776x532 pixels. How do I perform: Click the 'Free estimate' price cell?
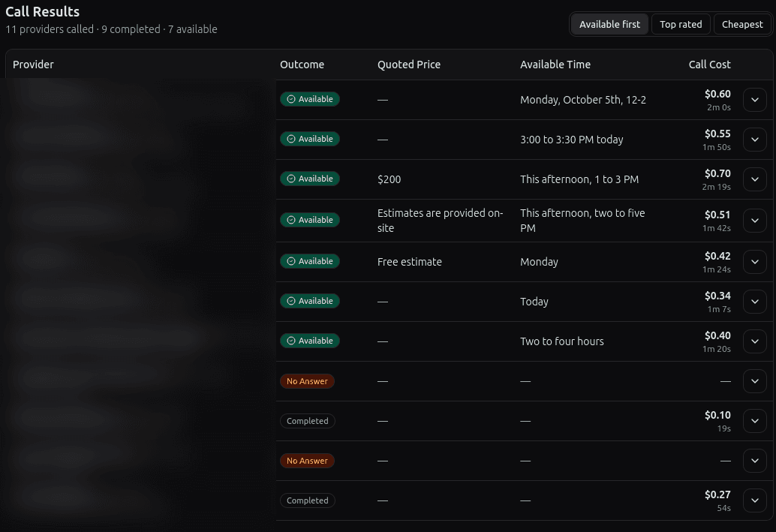pyautogui.click(x=409, y=262)
